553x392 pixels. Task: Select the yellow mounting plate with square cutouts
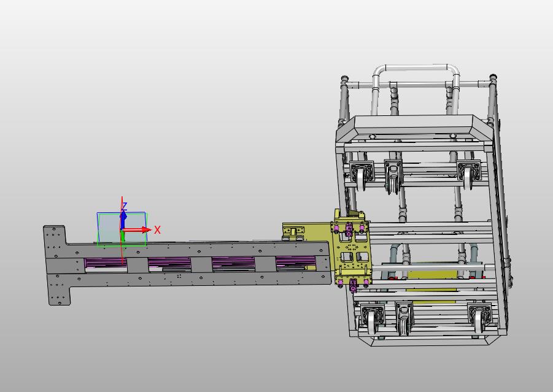coord(353,251)
